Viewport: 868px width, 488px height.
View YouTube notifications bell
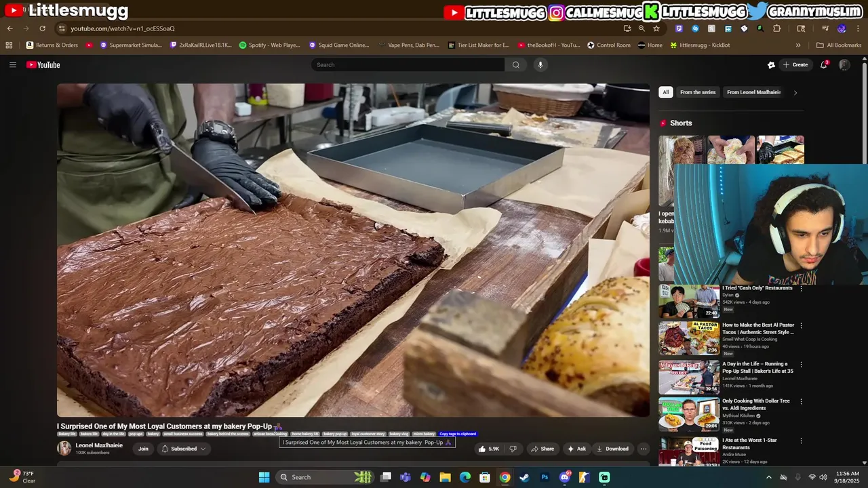(x=824, y=65)
